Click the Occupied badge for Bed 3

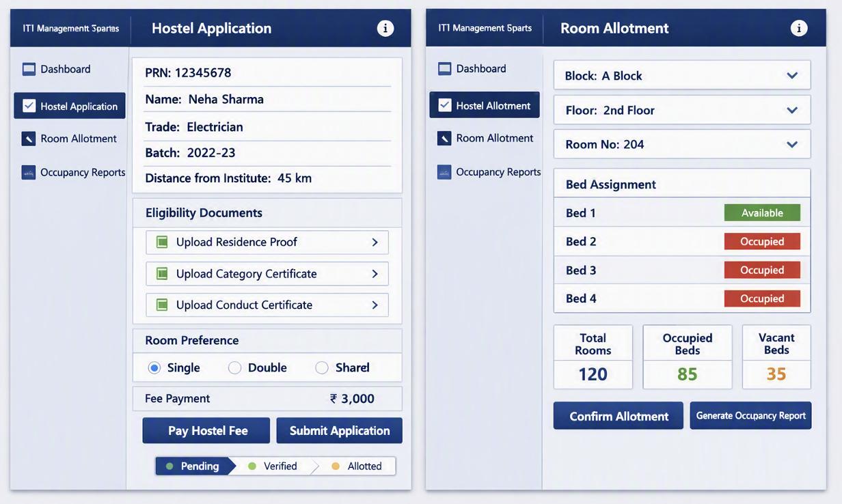coord(762,270)
